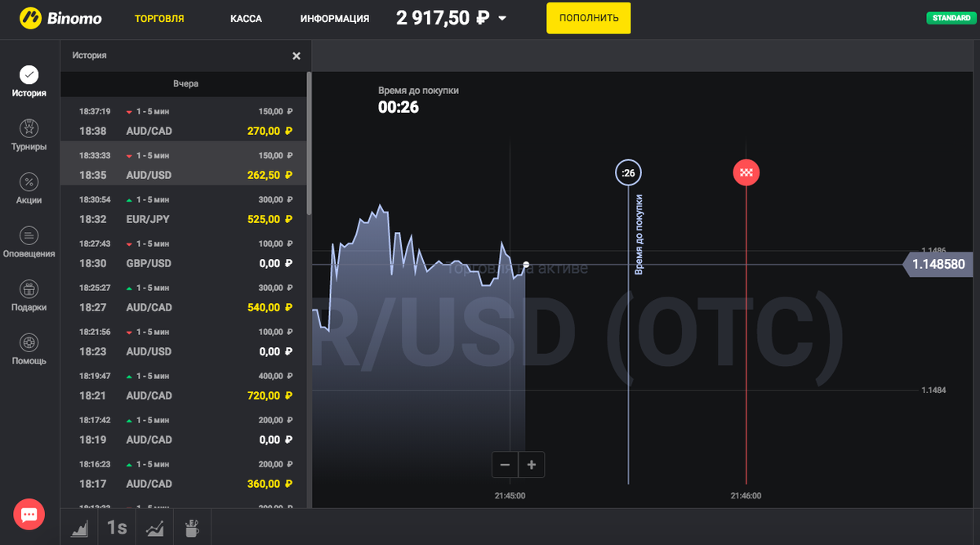The height and width of the screenshot is (545, 980).
Task: Open the drawing tools pencil cup icon
Action: pos(192,528)
